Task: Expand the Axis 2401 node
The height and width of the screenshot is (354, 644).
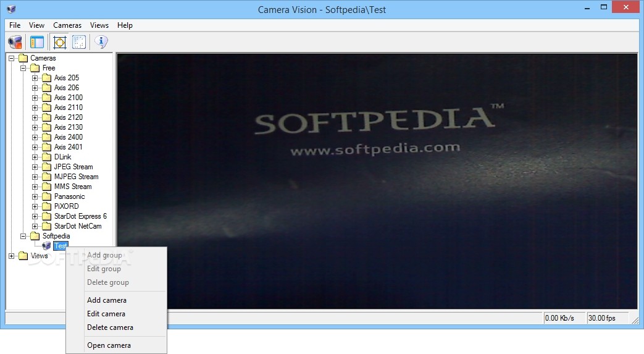Action: 35,147
